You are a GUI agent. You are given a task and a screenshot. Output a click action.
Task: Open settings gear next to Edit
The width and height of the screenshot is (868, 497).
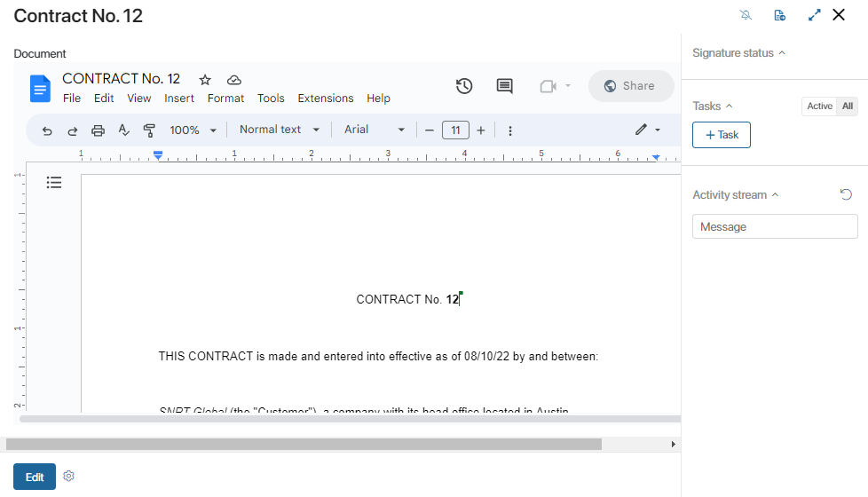[68, 476]
